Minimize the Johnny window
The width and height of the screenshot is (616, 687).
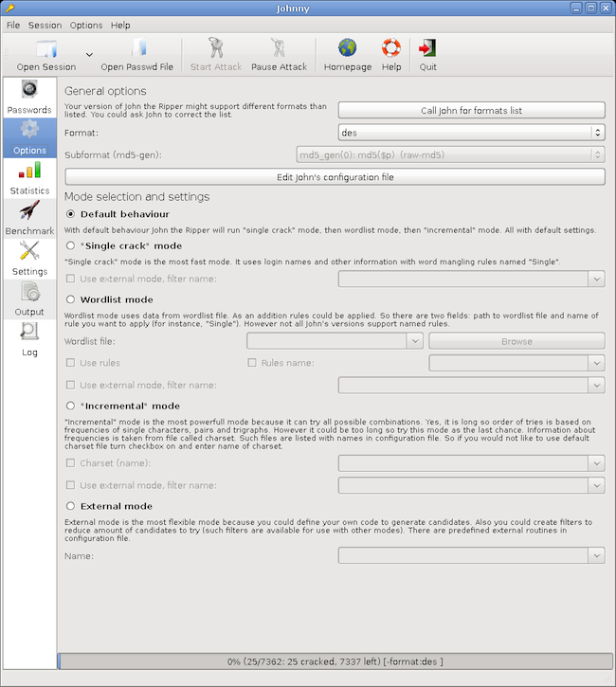click(x=576, y=8)
